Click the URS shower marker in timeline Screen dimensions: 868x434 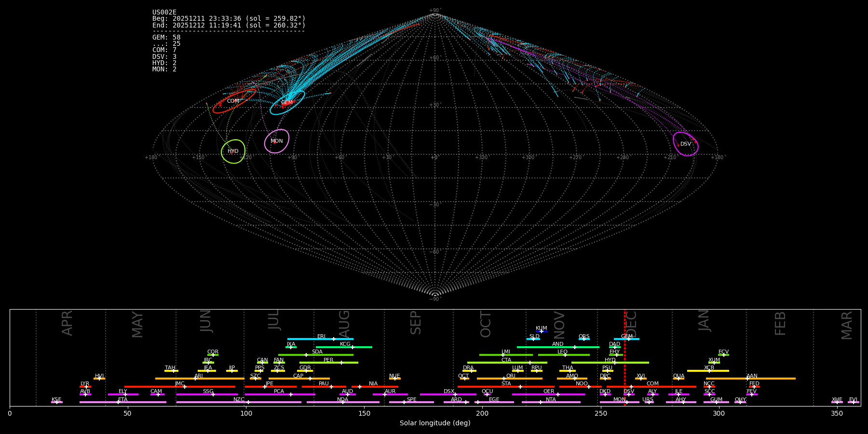point(649,402)
